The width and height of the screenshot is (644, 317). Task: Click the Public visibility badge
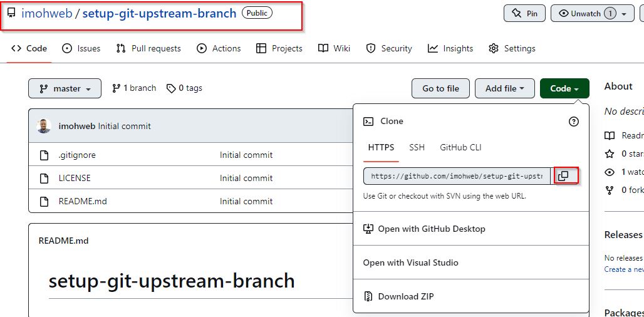click(x=257, y=13)
